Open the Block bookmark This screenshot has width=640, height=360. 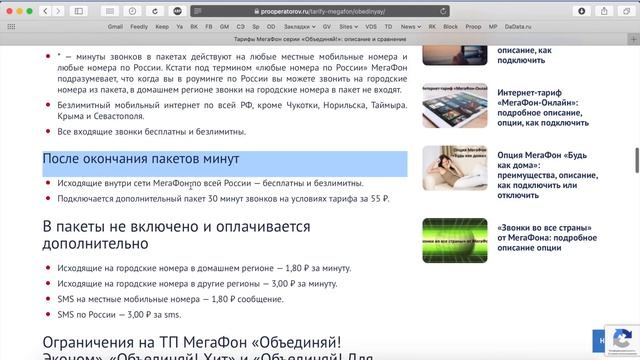pyautogui.click(x=450, y=27)
